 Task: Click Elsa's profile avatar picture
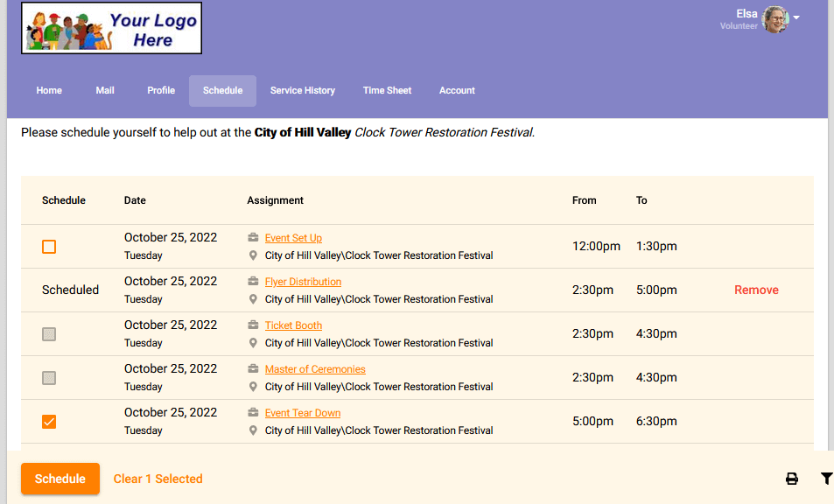pos(775,19)
